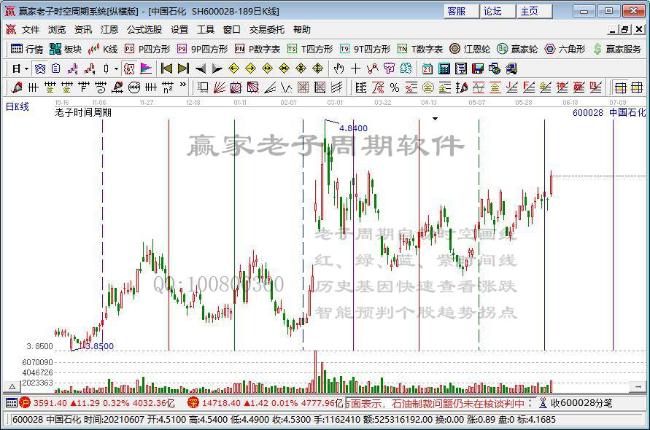Open the P四方形 tool

pos(147,49)
